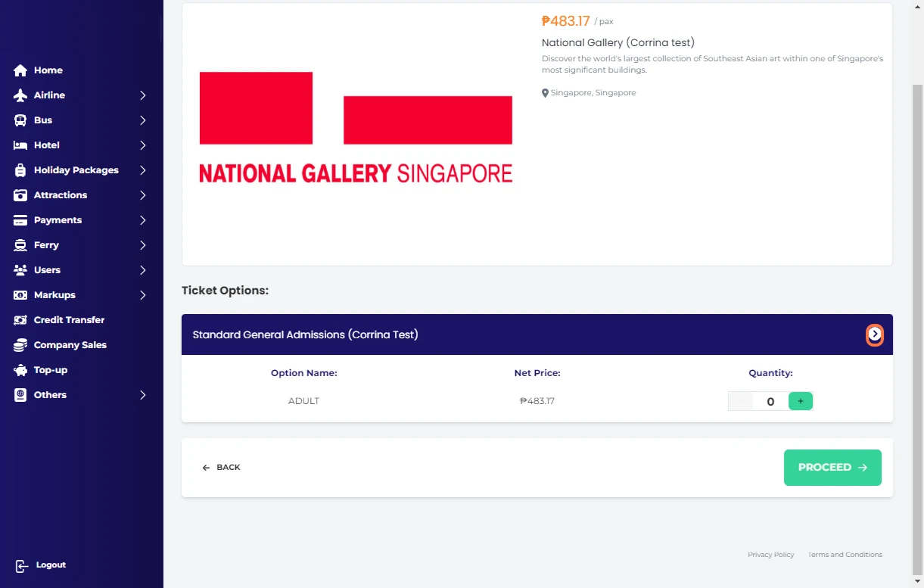Expand the Markups submenu arrow
Screen dimensions: 924x588
click(x=142, y=295)
